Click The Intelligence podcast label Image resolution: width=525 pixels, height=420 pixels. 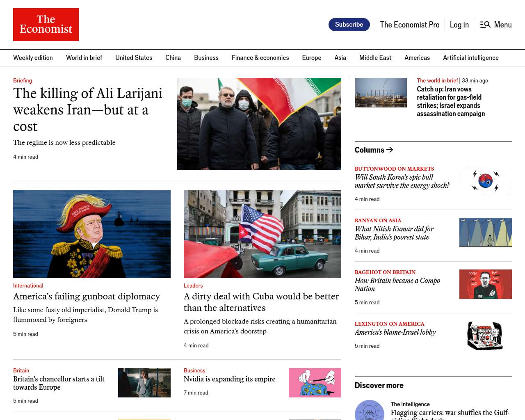[x=410, y=404]
